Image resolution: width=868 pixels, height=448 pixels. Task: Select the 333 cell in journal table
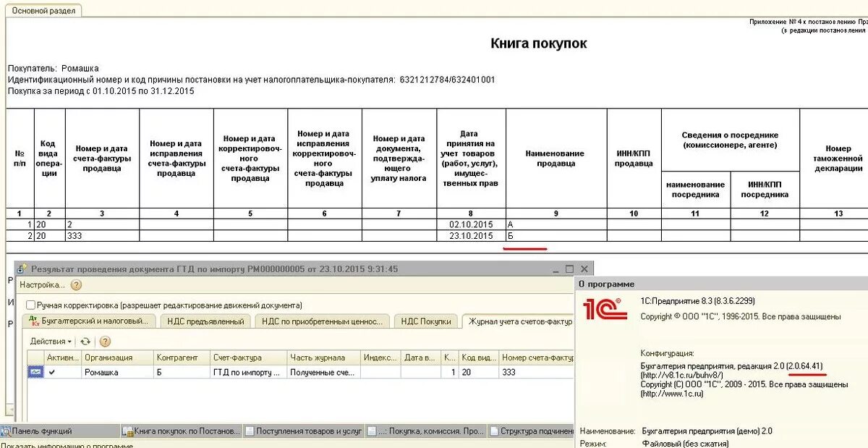pyautogui.click(x=537, y=372)
